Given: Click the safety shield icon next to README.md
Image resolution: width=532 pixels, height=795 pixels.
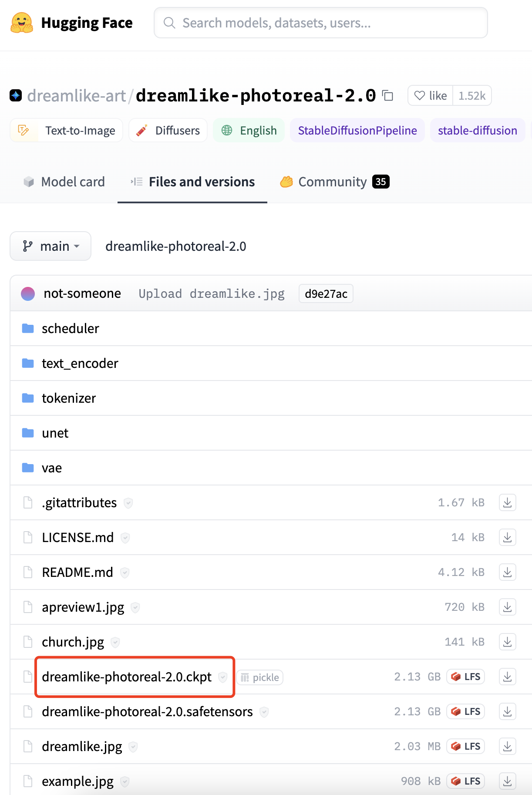Looking at the screenshot, I should [x=125, y=573].
